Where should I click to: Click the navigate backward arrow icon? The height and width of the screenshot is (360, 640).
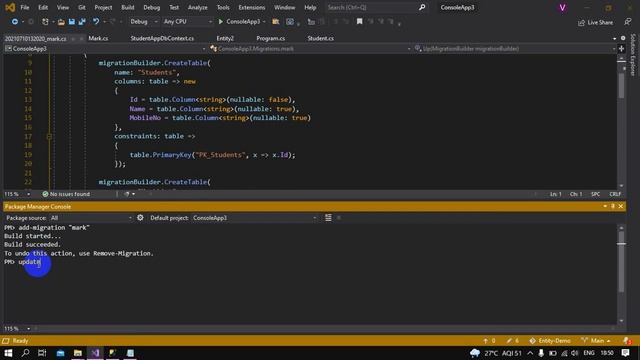(15, 22)
